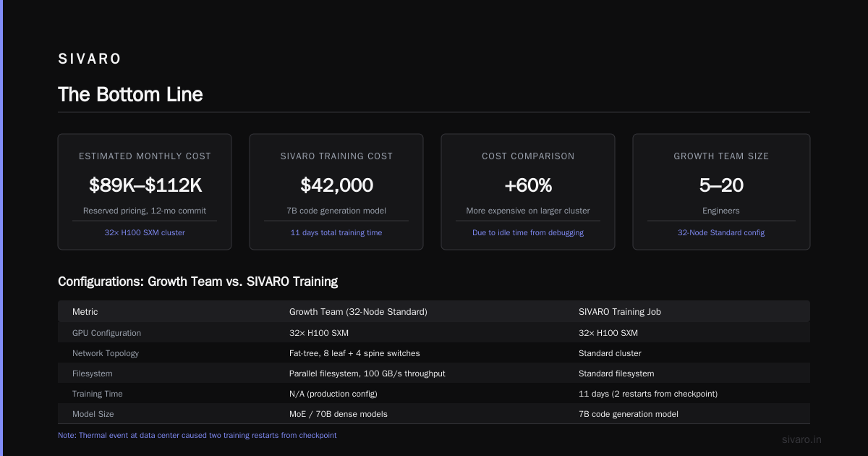Select The Bottom Line heading
Viewport: 868px width, 456px height.
[130, 95]
